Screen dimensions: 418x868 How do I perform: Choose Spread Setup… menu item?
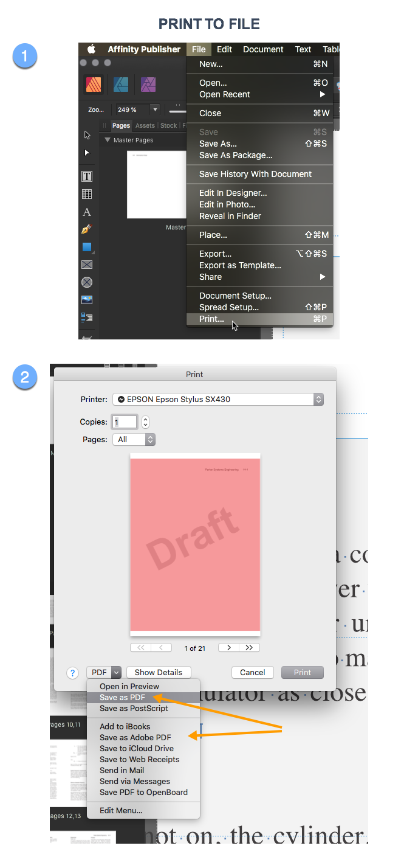[x=260, y=307]
